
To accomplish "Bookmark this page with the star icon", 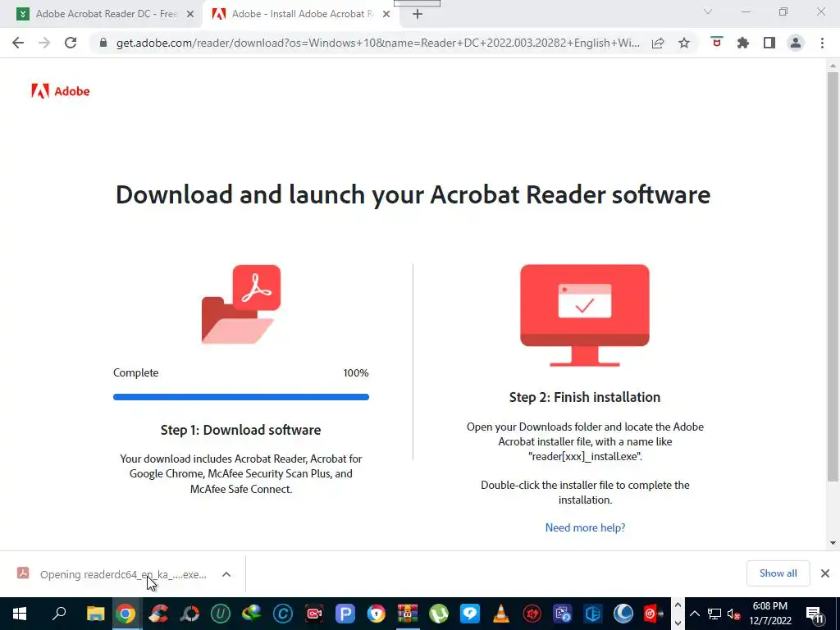I will coord(684,43).
